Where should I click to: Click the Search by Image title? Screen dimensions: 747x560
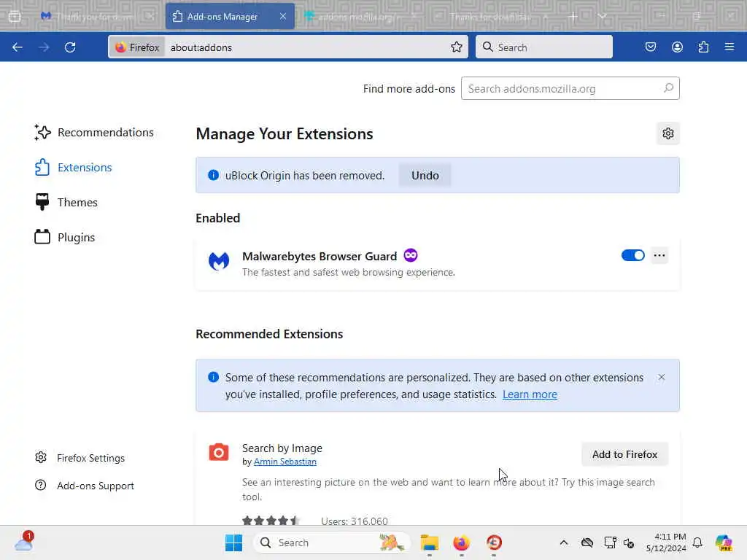pyautogui.click(x=282, y=448)
